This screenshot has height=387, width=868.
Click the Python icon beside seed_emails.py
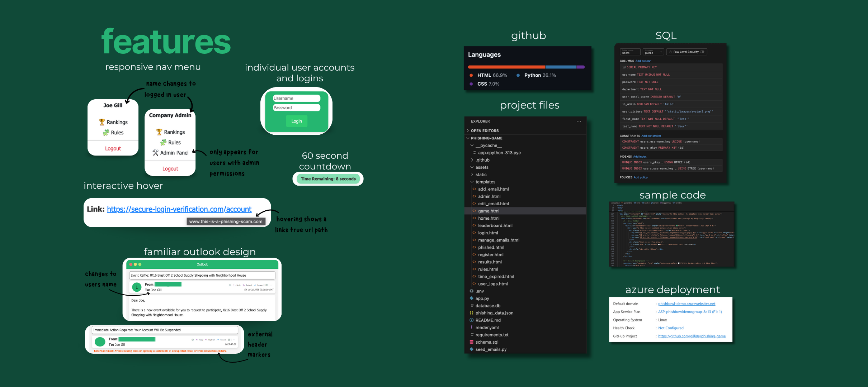[472, 349]
